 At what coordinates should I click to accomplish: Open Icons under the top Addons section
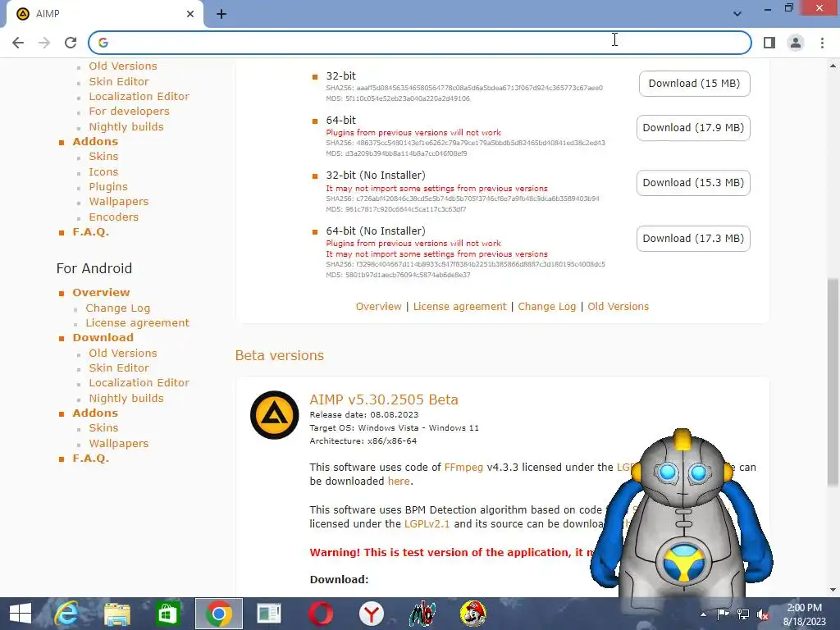[103, 172]
